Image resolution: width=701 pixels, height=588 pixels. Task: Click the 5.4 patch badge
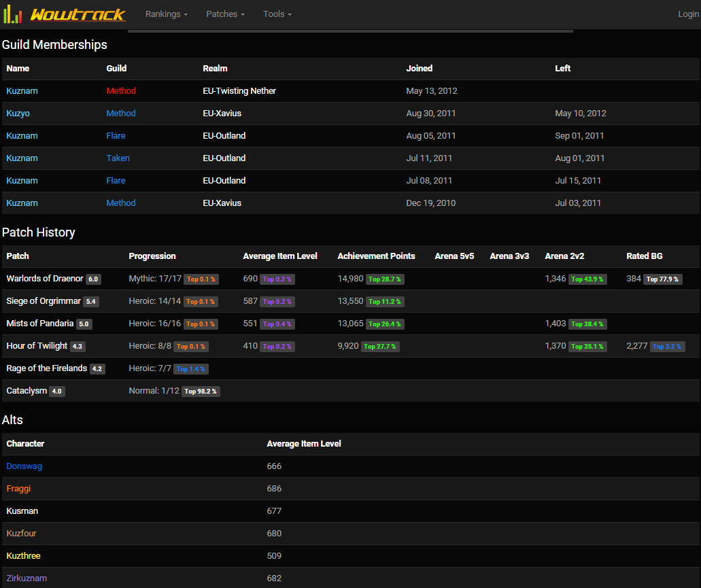91,302
